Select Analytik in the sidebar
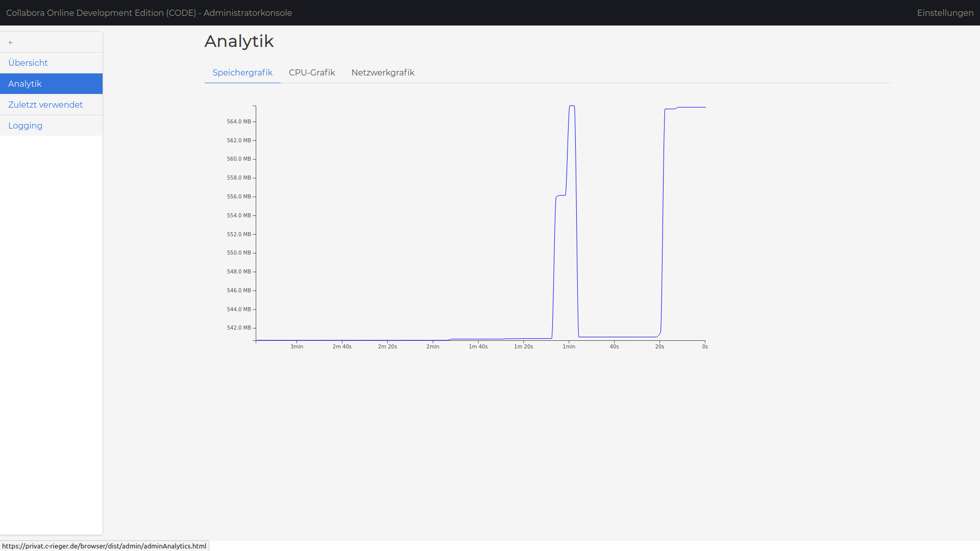Image resolution: width=980 pixels, height=551 pixels. pos(51,84)
